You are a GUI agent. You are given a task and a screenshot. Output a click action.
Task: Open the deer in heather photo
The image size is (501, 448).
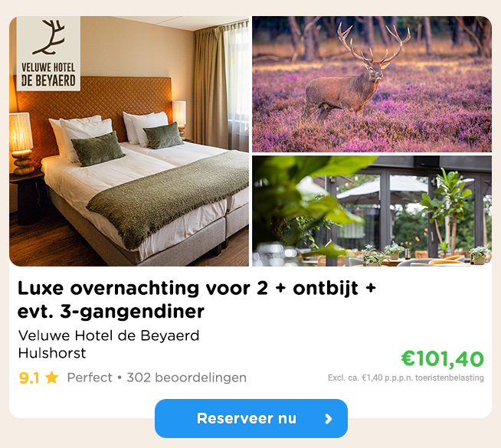[372, 84]
